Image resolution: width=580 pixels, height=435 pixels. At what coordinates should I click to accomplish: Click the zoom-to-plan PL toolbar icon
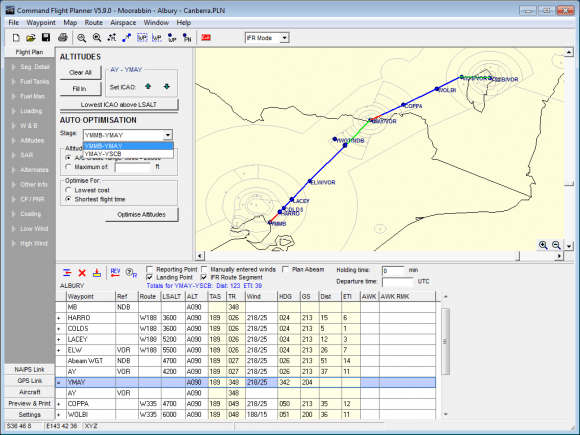click(112, 38)
